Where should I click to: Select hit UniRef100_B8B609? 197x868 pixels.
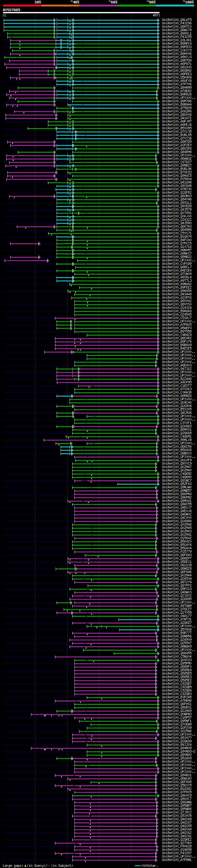pyautogui.click(x=177, y=345)
